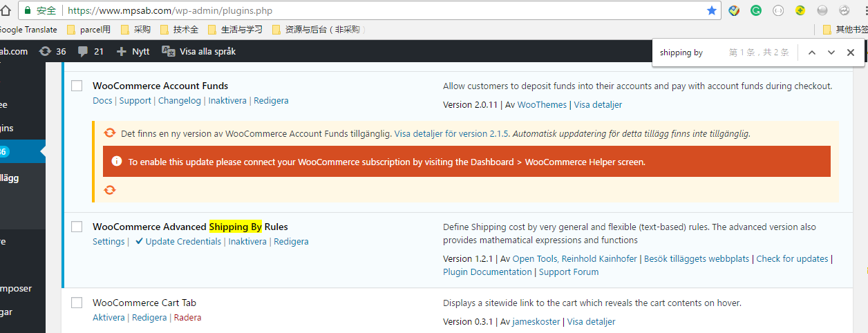The width and height of the screenshot is (868, 333).
Task: Open Visa alla språk menu
Action: pyautogui.click(x=199, y=51)
